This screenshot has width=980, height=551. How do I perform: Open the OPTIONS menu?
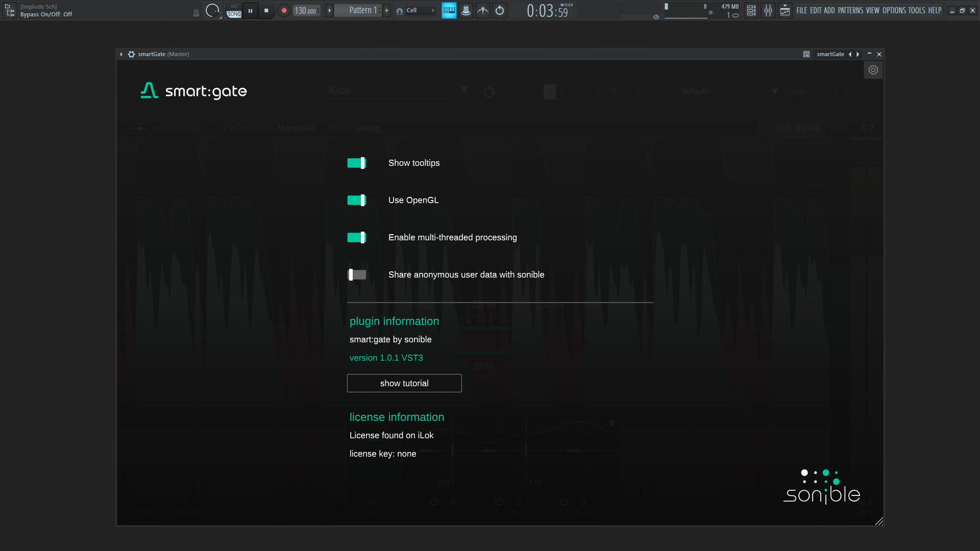point(894,10)
